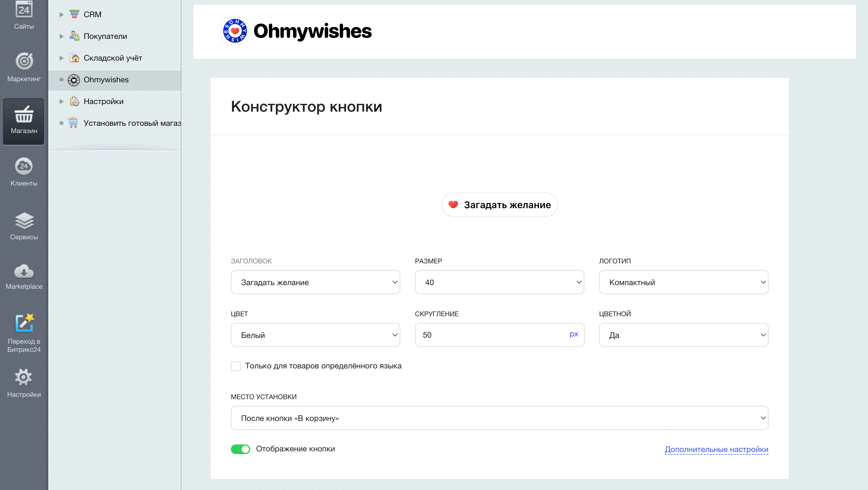The image size is (868, 490).
Task: Check Только для товаров определённого языка
Action: [235, 366]
